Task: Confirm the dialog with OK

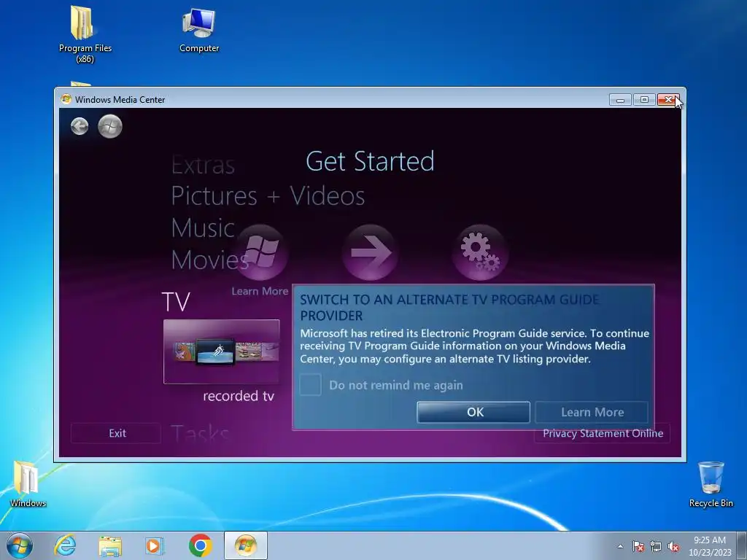Action: pos(473,412)
